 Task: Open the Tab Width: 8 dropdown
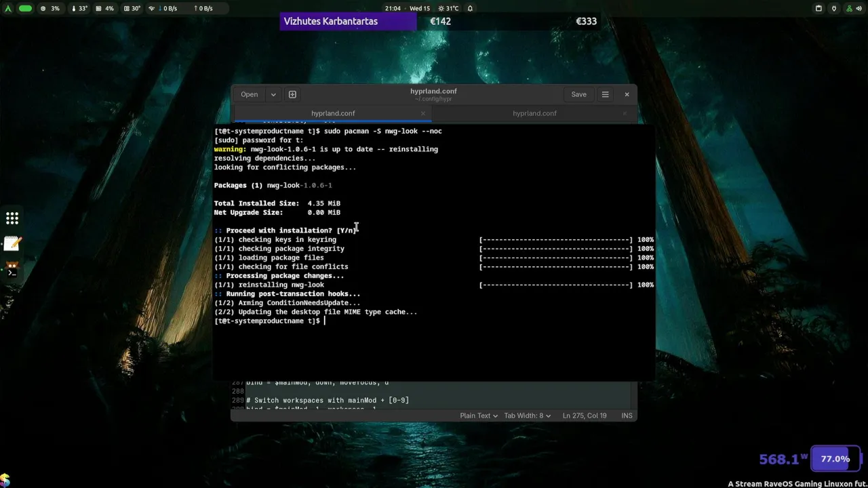tap(527, 415)
